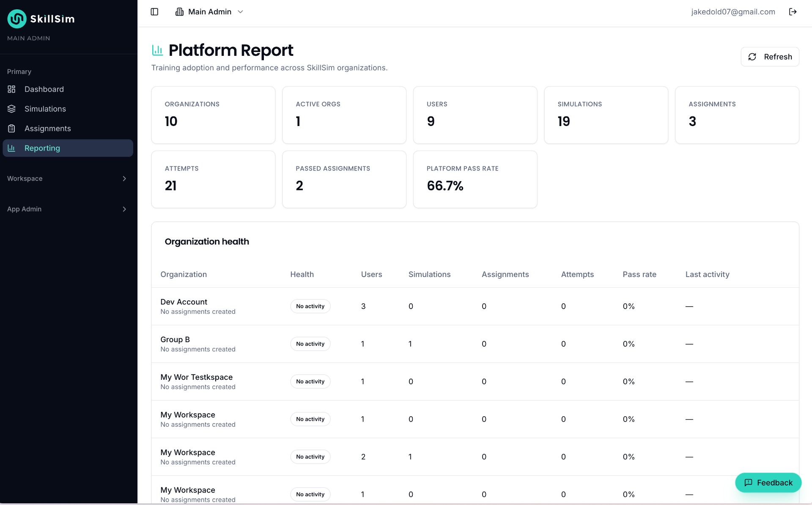Click the Health column header

(302, 274)
